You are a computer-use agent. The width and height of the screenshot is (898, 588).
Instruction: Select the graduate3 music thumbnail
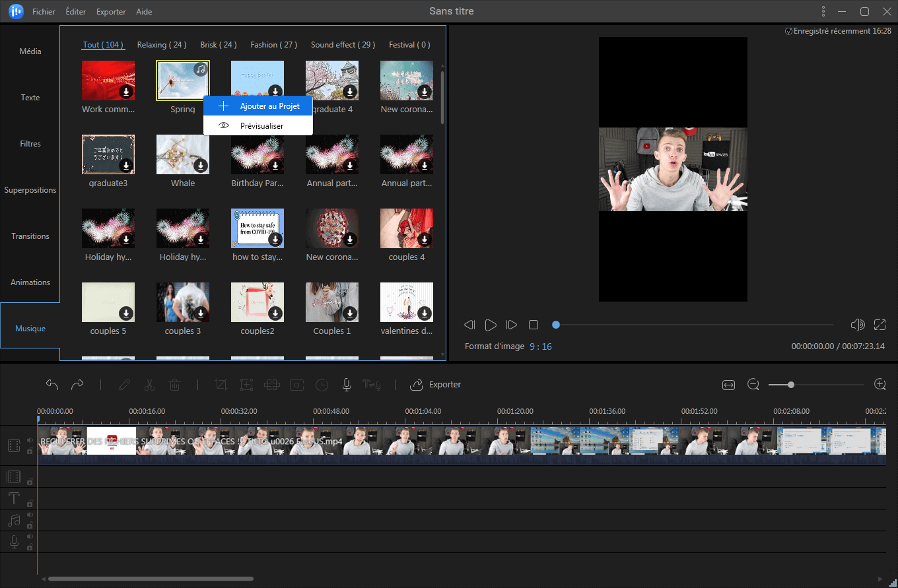point(108,154)
